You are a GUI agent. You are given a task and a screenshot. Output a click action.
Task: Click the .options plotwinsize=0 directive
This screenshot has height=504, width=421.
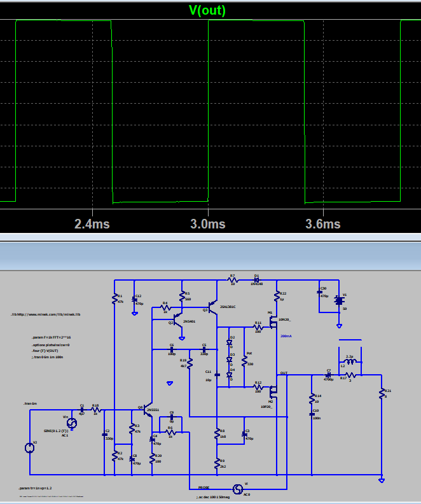tap(50, 345)
